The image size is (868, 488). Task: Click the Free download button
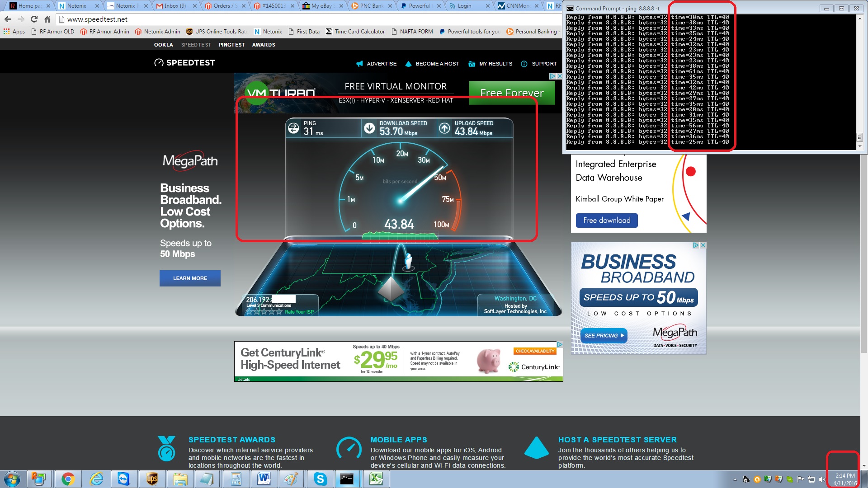click(606, 221)
